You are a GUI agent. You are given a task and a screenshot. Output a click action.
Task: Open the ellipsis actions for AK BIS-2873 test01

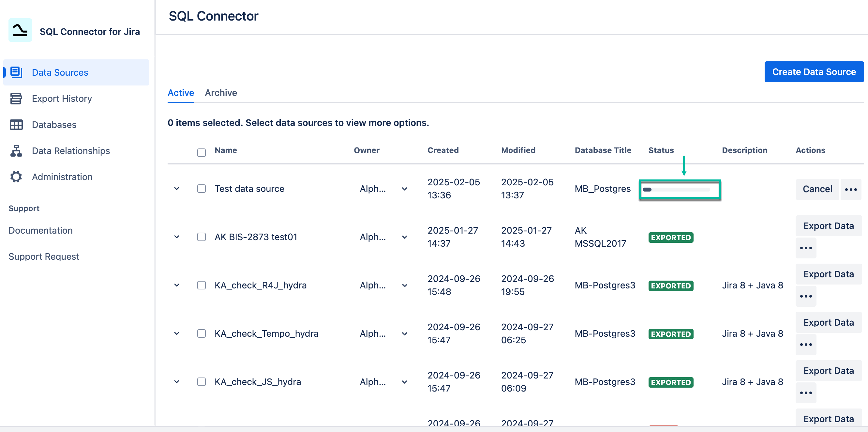[806, 248]
